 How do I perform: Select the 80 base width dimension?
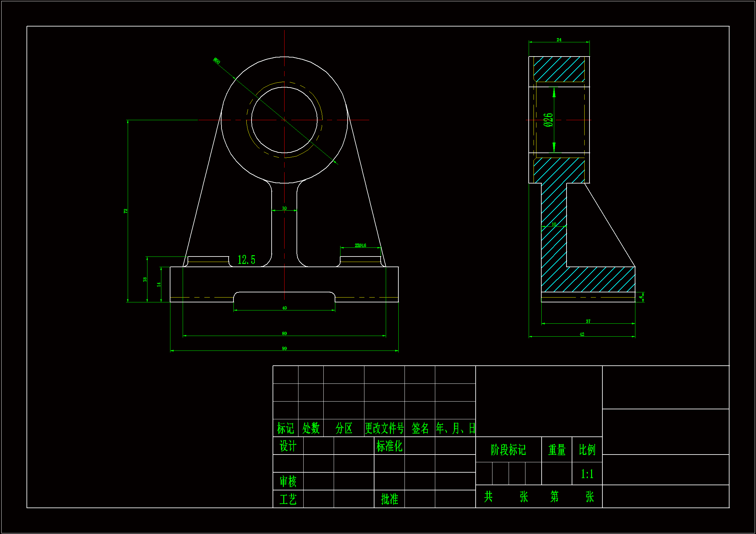tap(284, 334)
